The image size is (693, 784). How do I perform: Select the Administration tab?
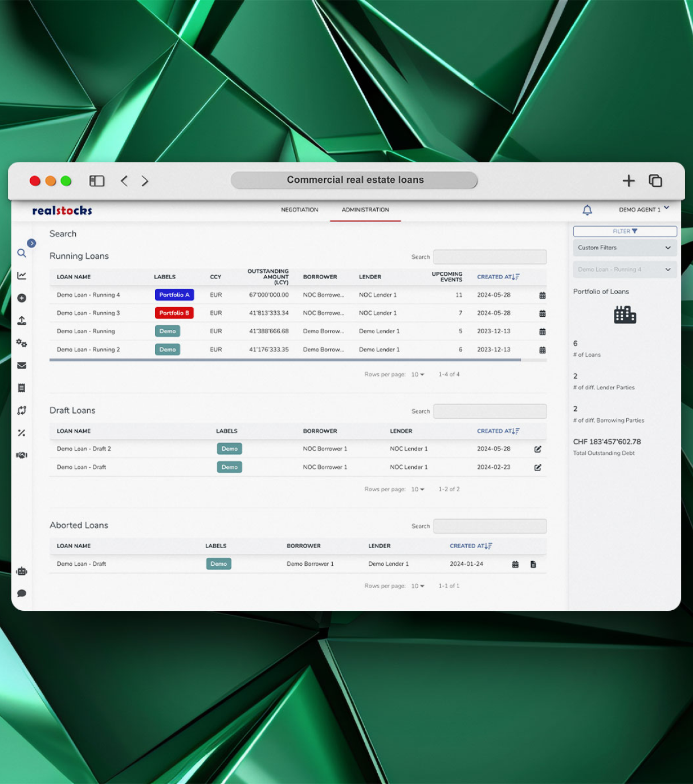point(365,210)
